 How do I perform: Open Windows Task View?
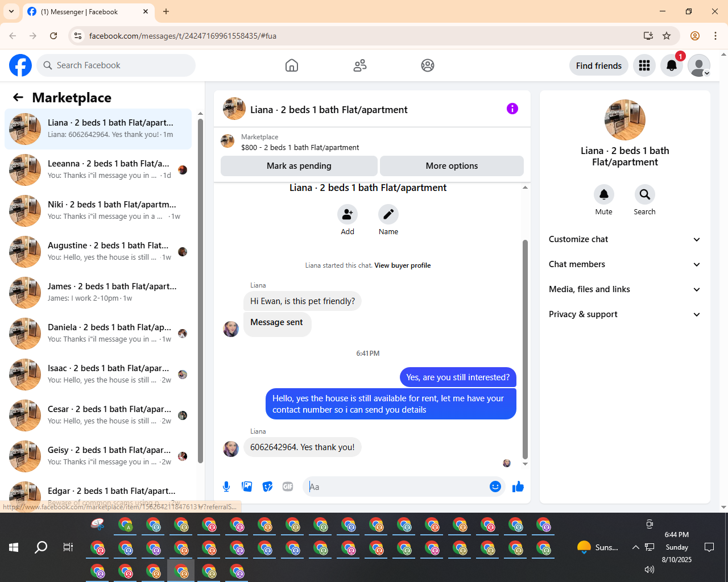[68, 547]
